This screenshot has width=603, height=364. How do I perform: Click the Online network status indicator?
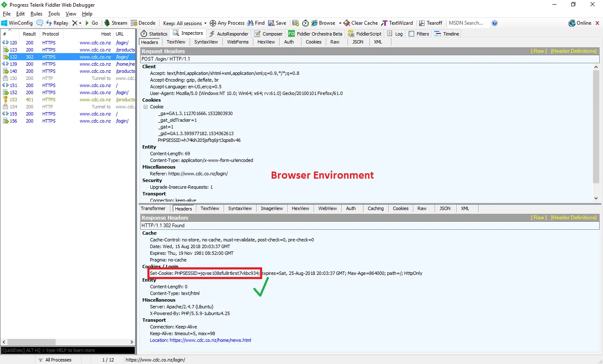coord(580,23)
